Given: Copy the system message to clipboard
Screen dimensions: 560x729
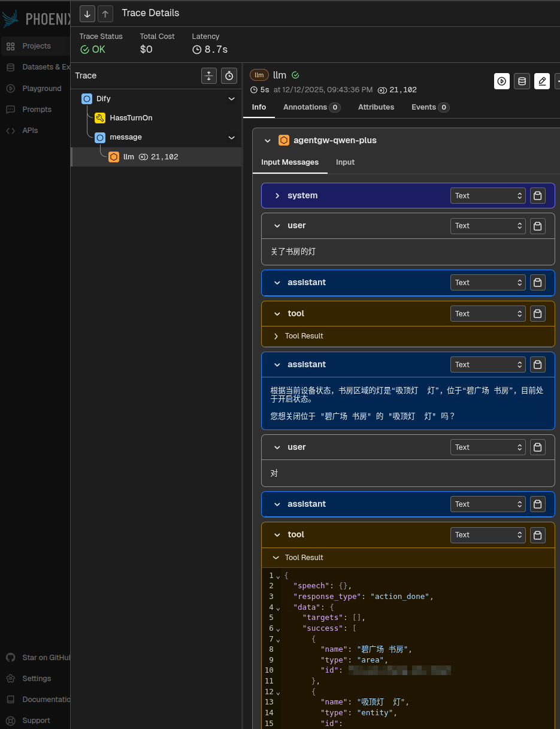Looking at the screenshot, I should click(537, 196).
